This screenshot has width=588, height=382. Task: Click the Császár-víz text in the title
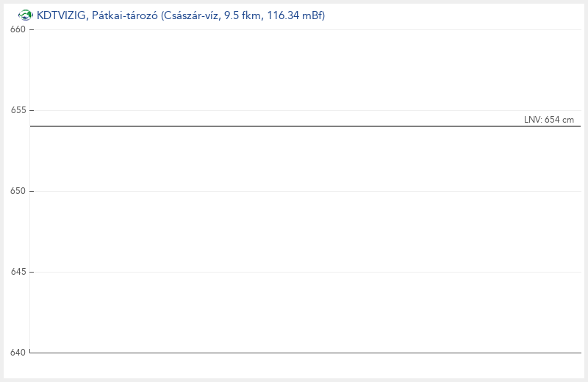pyautogui.click(x=191, y=15)
